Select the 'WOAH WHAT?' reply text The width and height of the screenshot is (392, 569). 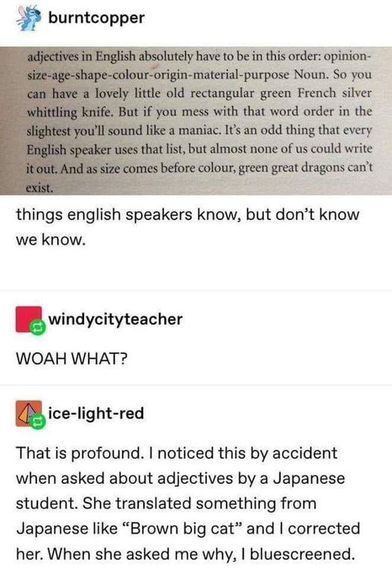click(72, 359)
